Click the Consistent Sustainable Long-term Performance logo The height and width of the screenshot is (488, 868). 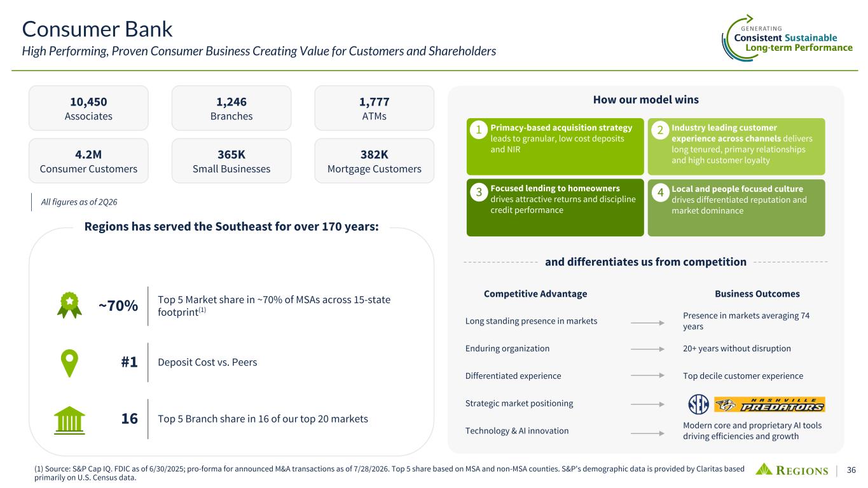click(x=787, y=39)
